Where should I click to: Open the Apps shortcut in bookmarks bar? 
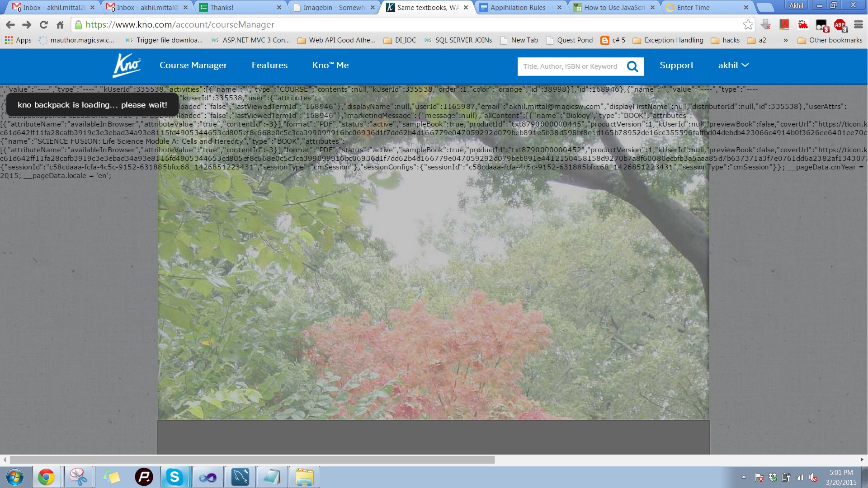[18, 40]
